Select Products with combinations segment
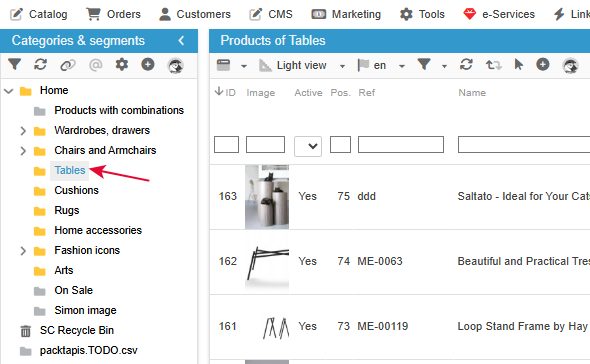590x364 pixels. [119, 110]
